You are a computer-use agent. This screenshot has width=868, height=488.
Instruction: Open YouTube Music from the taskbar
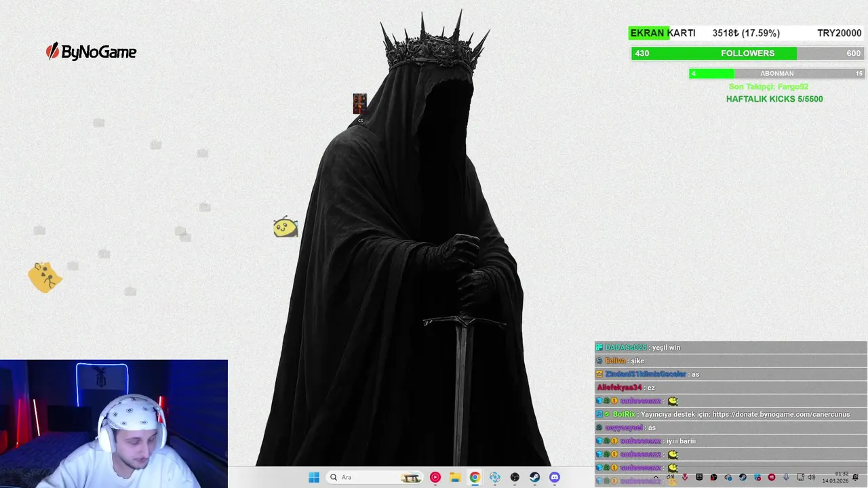pyautogui.click(x=435, y=477)
